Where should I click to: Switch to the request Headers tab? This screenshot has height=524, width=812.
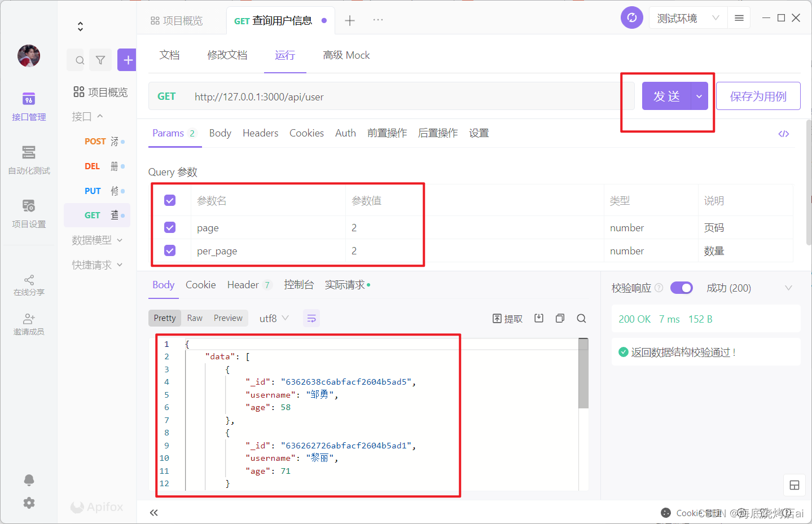(260, 133)
